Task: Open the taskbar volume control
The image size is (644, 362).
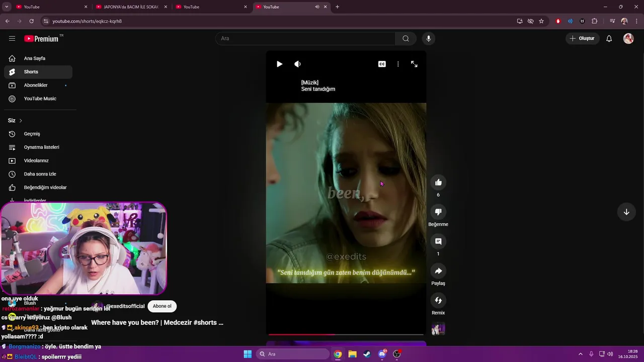Action: pyautogui.click(x=610, y=354)
